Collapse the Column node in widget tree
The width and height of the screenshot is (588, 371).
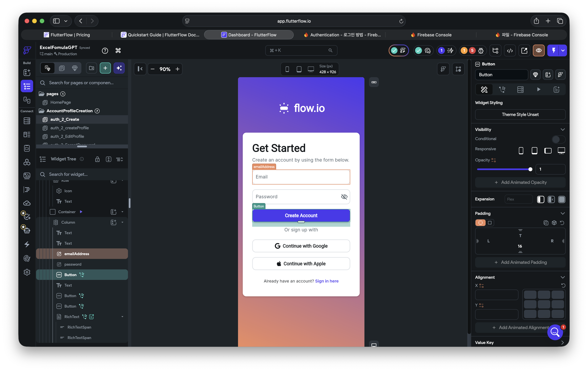pos(122,222)
